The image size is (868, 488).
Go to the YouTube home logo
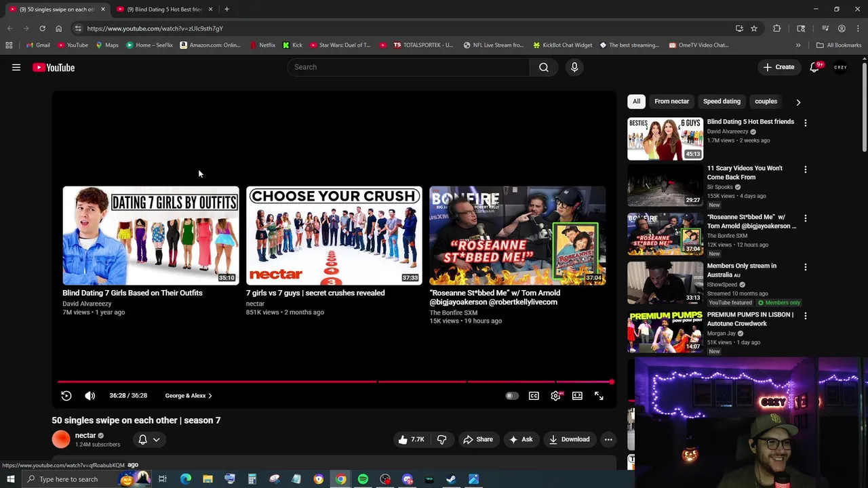(x=54, y=67)
